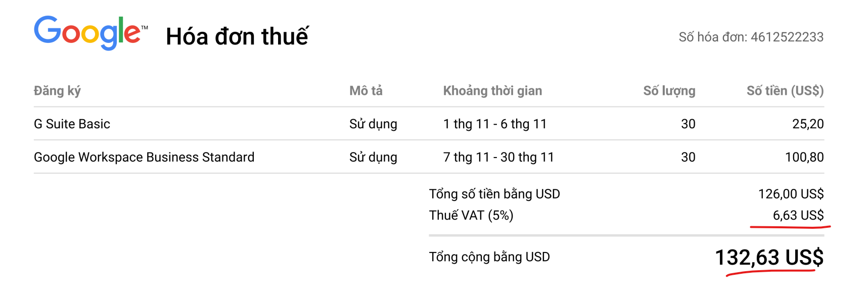This screenshot has height=298, width=868.
Task: Select Google Workspace Business Standard subscription name
Action: click(144, 157)
